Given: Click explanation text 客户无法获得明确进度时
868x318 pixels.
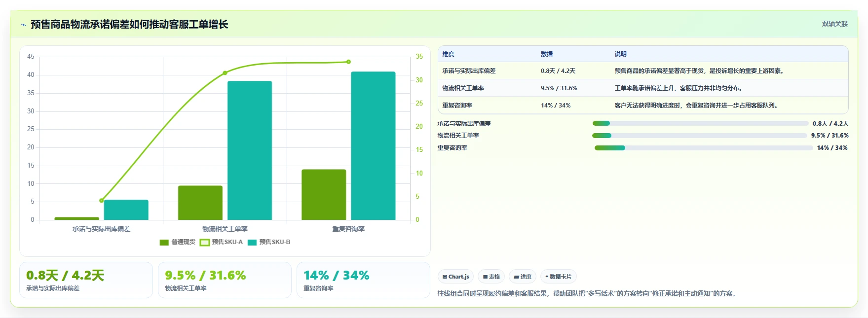Looking at the screenshot, I should [x=647, y=106].
